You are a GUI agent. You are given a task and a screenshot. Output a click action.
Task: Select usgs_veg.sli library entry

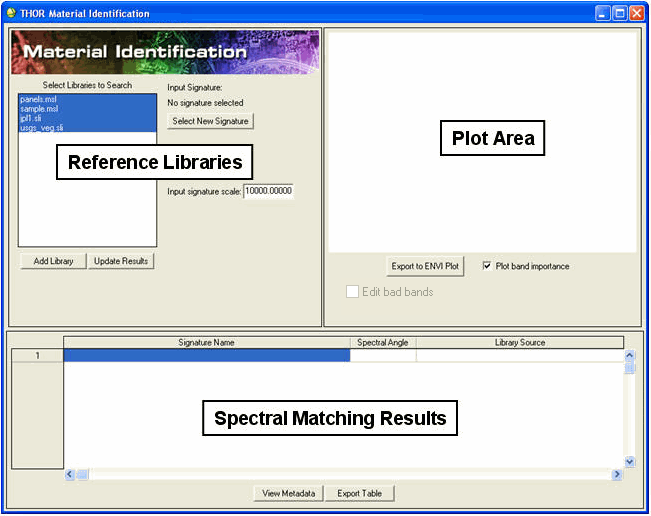(x=87, y=128)
